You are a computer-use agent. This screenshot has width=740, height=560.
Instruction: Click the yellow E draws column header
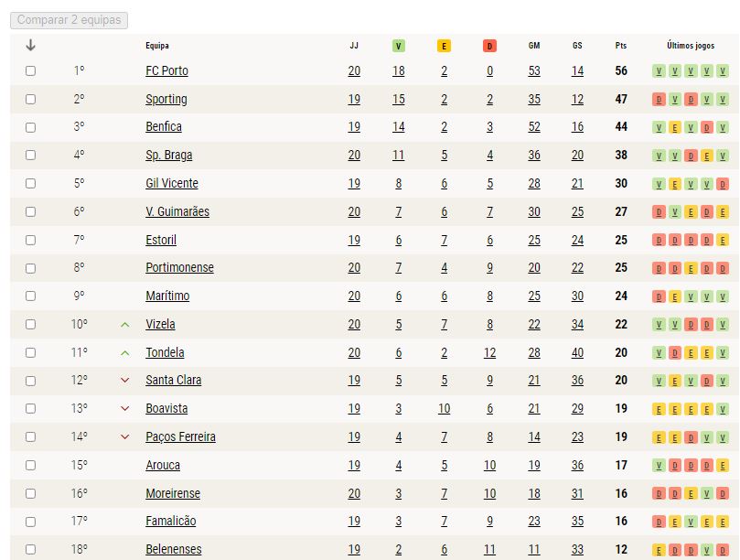[444, 46]
